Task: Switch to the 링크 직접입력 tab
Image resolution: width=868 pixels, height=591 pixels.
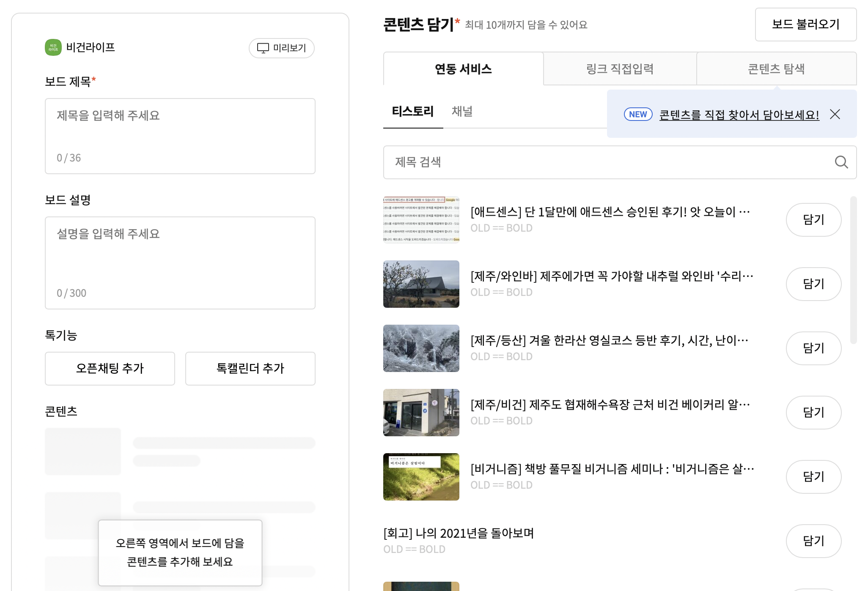Action: [x=620, y=68]
